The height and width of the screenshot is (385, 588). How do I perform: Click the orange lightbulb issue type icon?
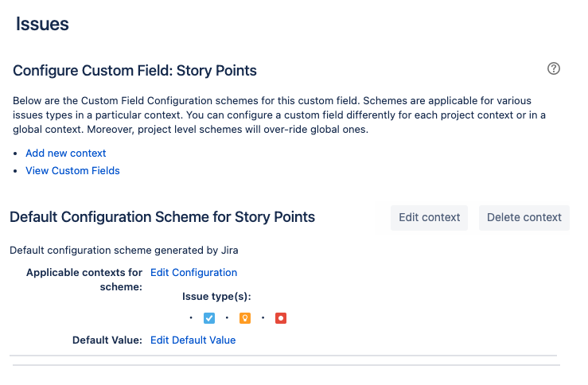pyautogui.click(x=245, y=318)
